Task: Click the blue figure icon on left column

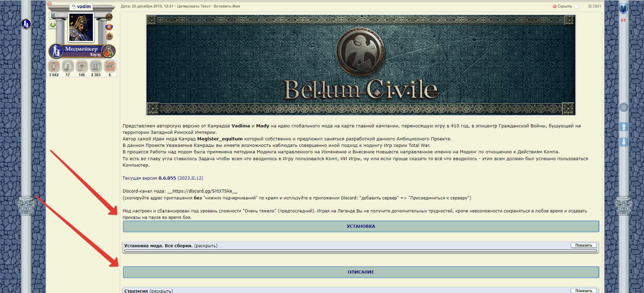Action: pyautogui.click(x=26, y=24)
